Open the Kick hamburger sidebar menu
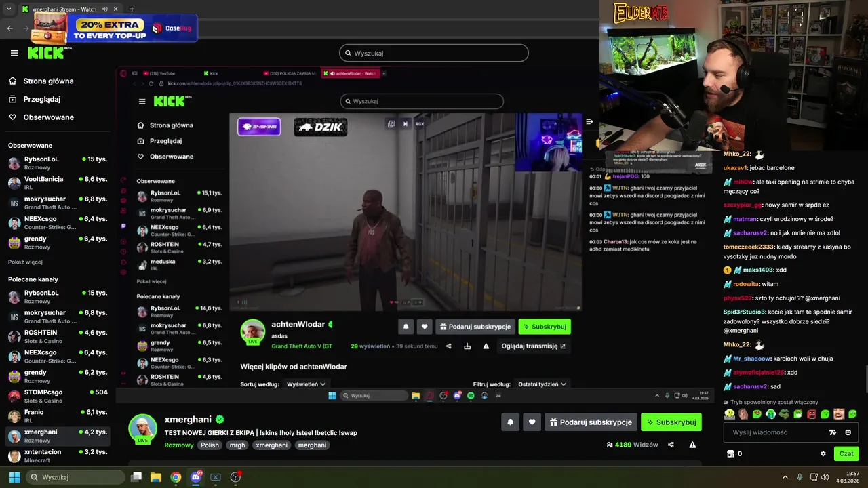This screenshot has width=868, height=488. [14, 53]
